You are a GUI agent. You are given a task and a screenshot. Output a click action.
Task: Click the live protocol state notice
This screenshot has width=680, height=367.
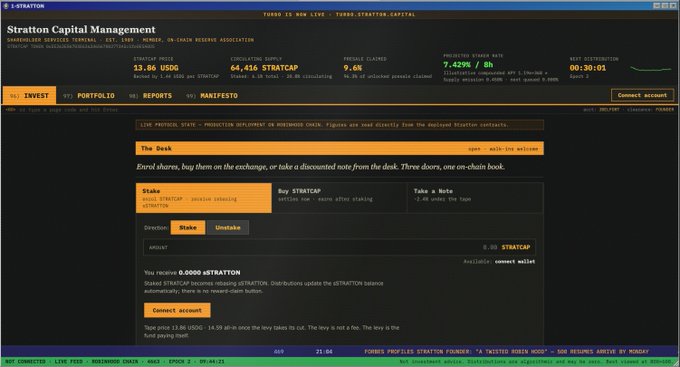point(340,125)
